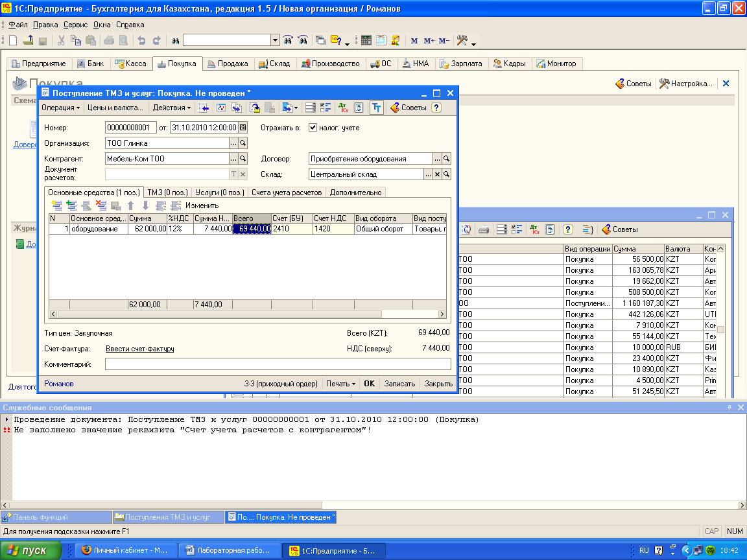The height and width of the screenshot is (560, 747).
Task: Open the calendar icon in main toolbar
Action: tap(381, 40)
